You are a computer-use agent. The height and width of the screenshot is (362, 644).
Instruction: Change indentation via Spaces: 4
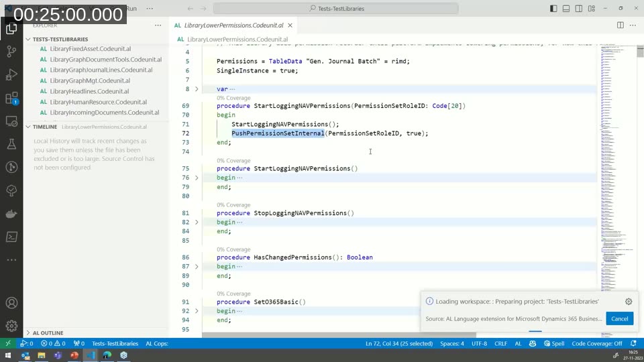pyautogui.click(x=451, y=343)
